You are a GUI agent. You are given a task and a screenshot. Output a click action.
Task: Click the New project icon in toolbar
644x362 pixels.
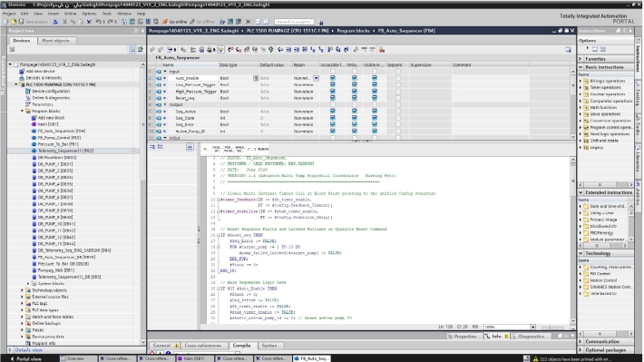(x=6, y=22)
